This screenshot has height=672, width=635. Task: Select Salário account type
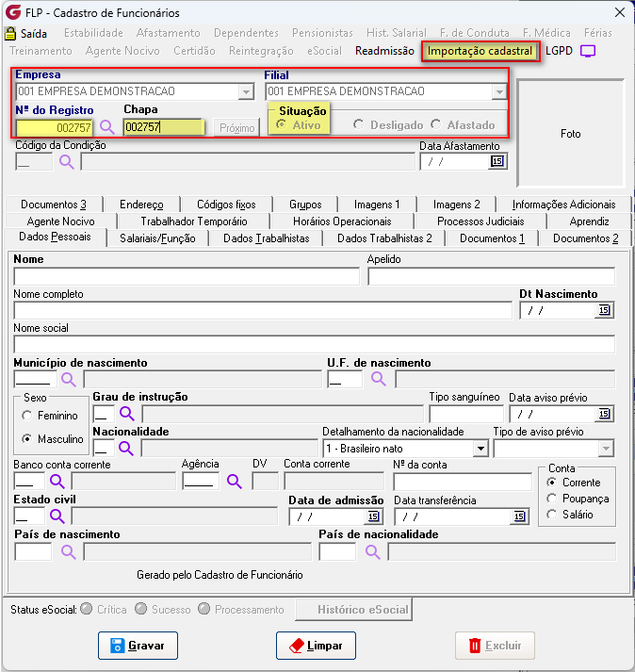(x=552, y=515)
